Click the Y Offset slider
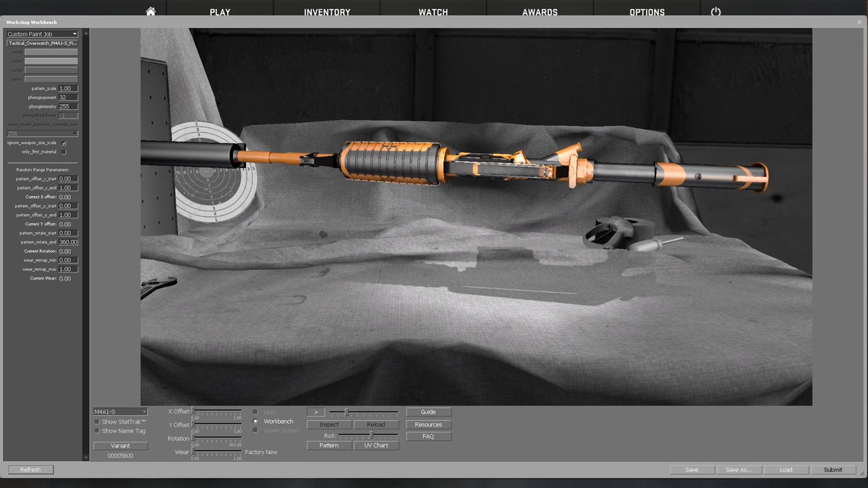 pyautogui.click(x=217, y=424)
